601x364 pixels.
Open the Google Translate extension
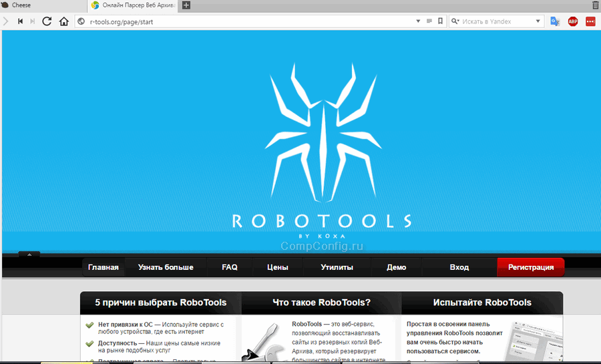click(x=555, y=21)
